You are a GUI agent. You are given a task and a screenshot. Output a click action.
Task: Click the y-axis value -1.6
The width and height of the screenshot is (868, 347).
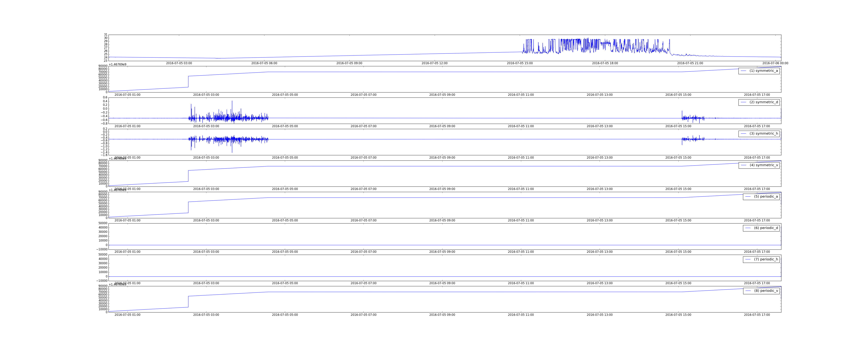click(104, 155)
